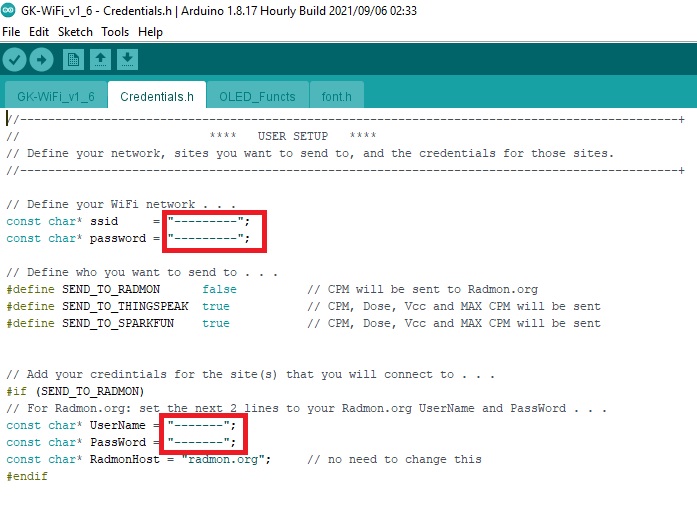Save the sketch with Save icon
The image size is (697, 521).
pos(127,60)
